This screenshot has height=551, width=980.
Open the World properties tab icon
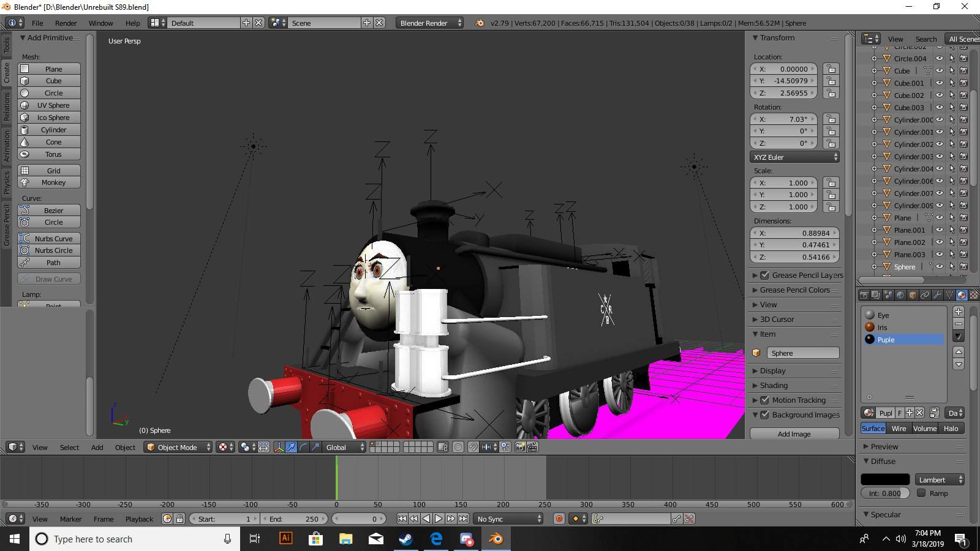(x=900, y=295)
